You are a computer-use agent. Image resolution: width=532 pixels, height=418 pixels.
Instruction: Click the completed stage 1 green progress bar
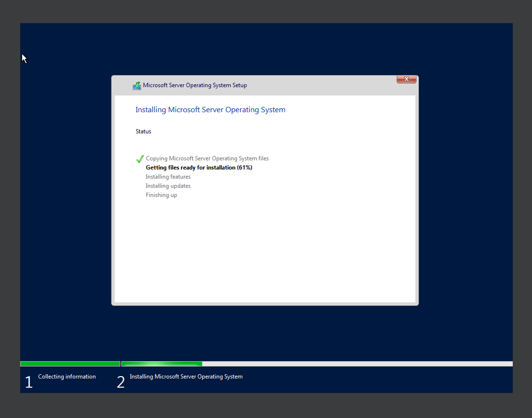coord(70,364)
